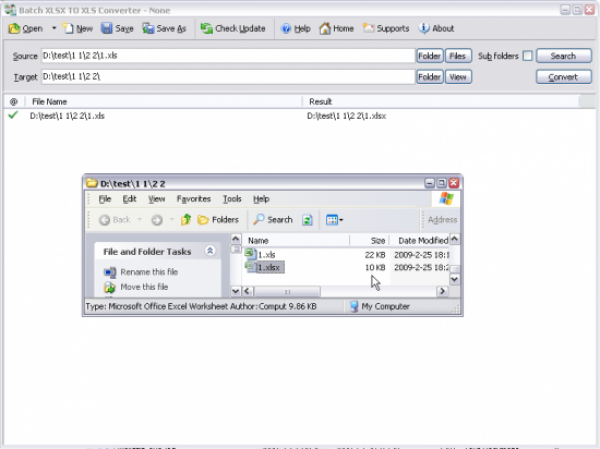
Task: Click the horizontal scrollbar thumb in Explorer
Action: (x=287, y=292)
